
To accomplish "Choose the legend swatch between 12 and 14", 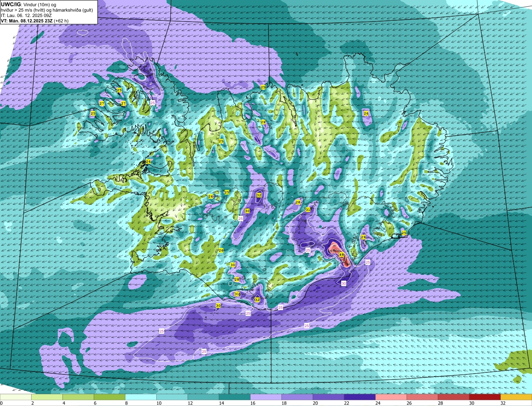I will pos(203,397).
